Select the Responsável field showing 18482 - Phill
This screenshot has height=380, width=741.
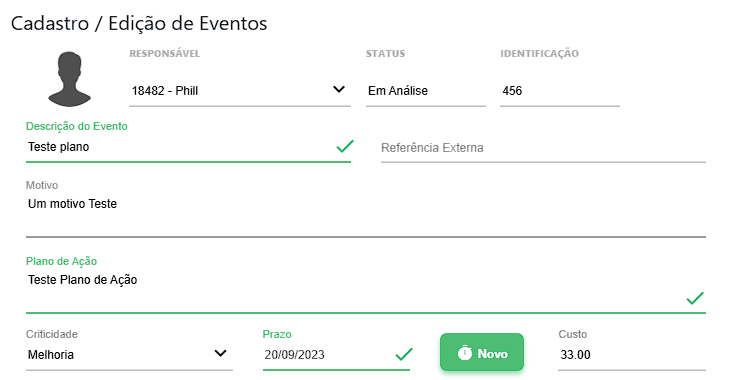coord(240,91)
